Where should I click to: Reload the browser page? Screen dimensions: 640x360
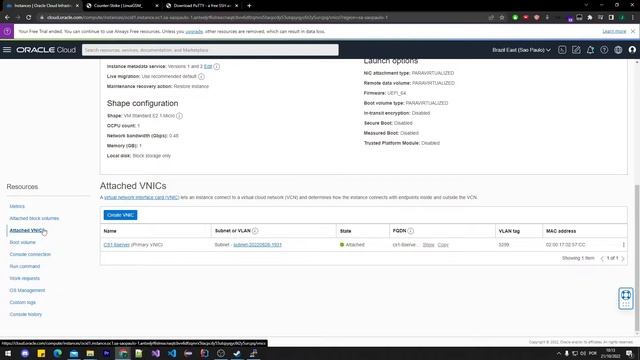29,18
